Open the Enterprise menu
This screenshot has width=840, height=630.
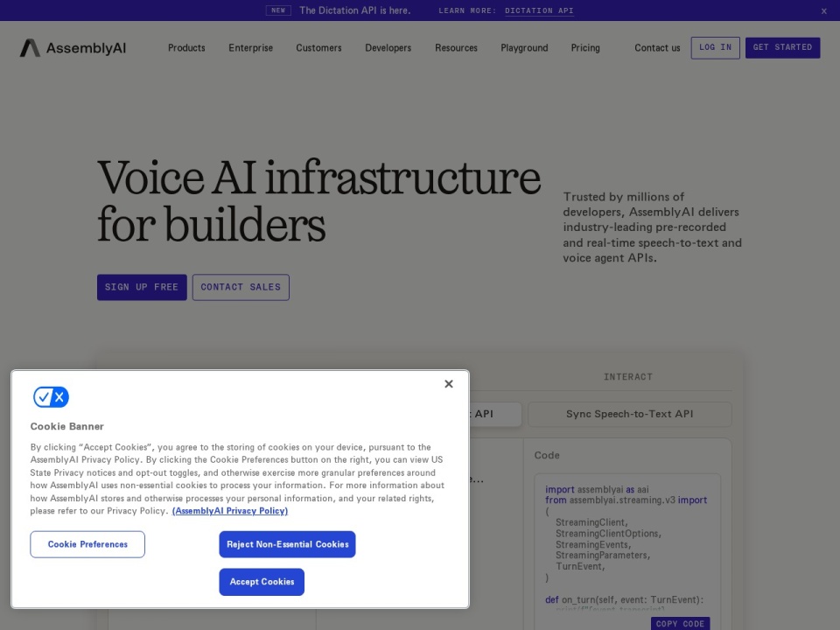(251, 47)
